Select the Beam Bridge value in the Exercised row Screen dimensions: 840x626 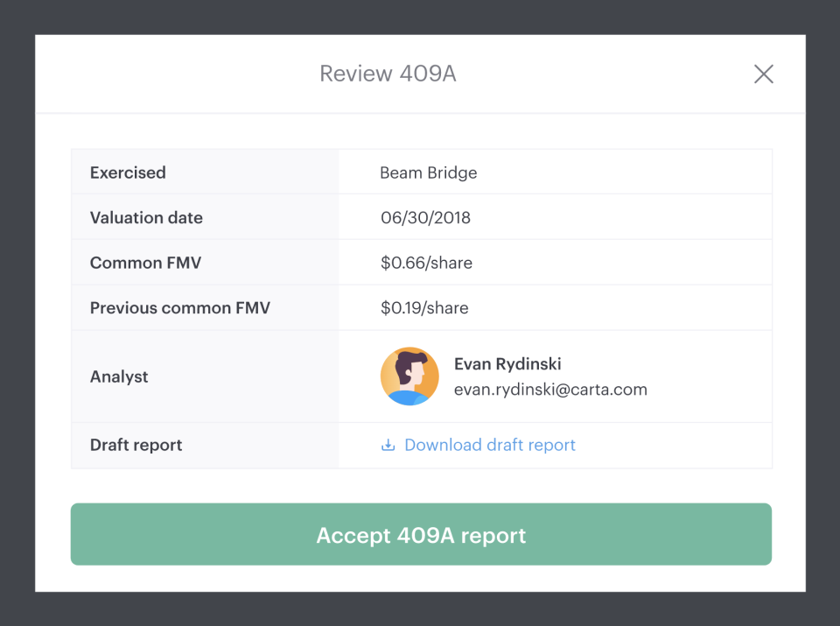click(428, 172)
